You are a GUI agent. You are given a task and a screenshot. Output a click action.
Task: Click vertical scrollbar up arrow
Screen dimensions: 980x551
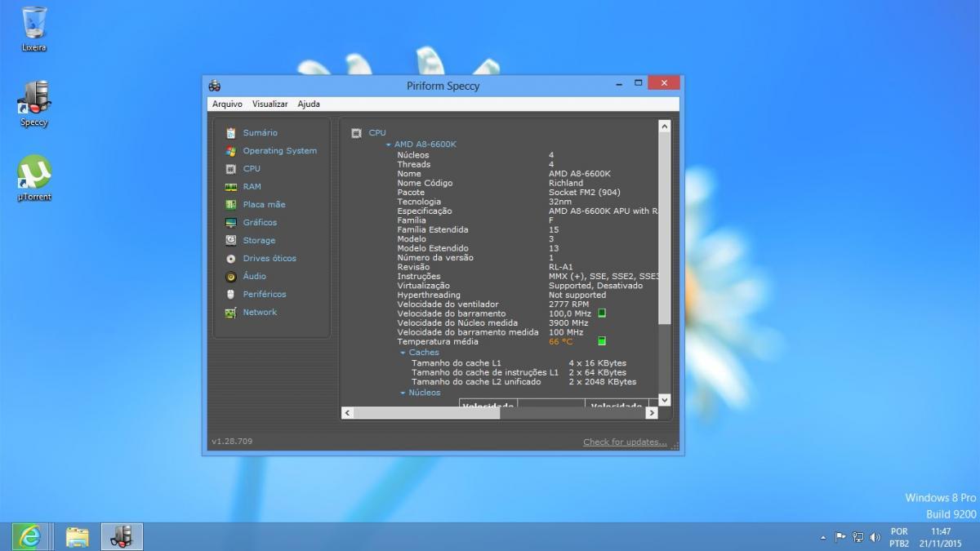664,127
